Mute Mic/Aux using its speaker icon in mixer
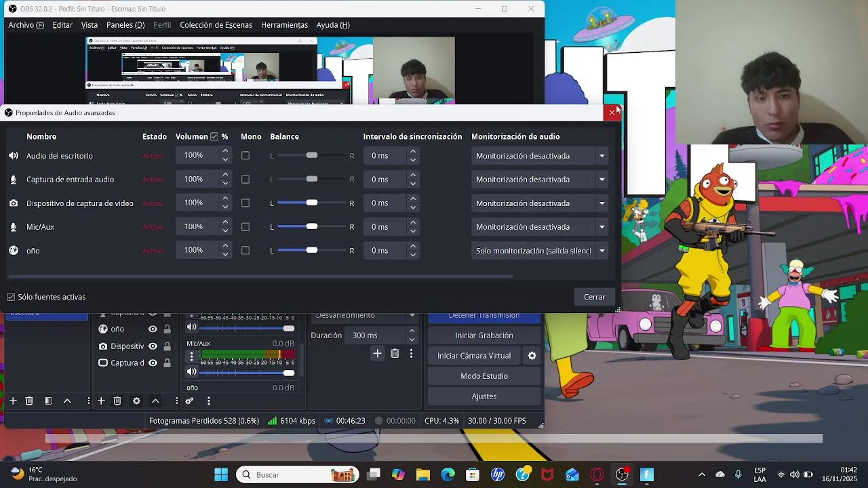The height and width of the screenshot is (488, 868). tap(192, 372)
